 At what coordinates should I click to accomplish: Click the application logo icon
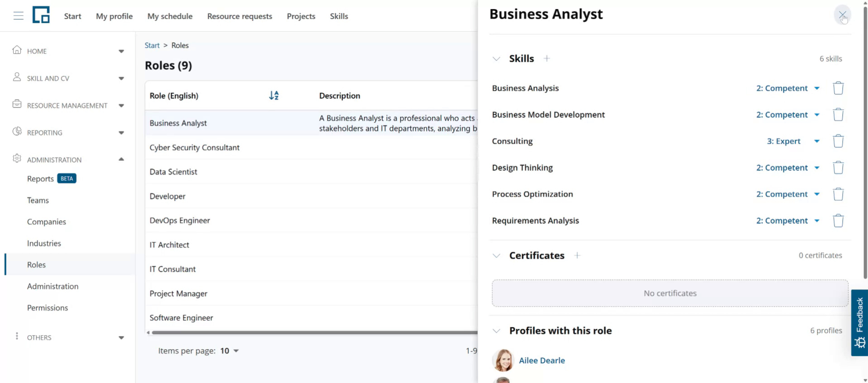[x=41, y=15]
